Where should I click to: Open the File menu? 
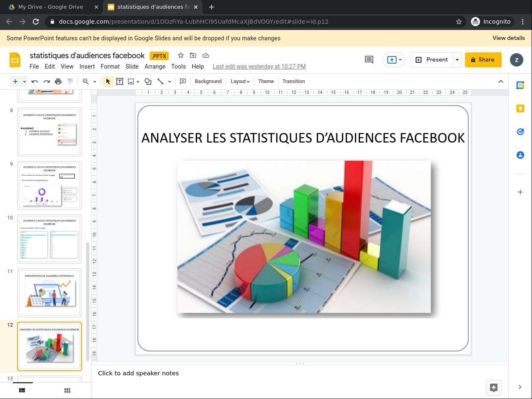click(34, 66)
